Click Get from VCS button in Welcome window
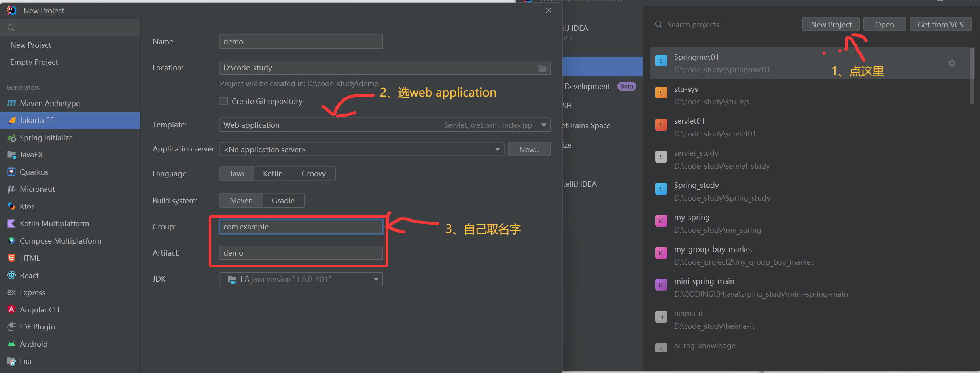 pyautogui.click(x=940, y=25)
